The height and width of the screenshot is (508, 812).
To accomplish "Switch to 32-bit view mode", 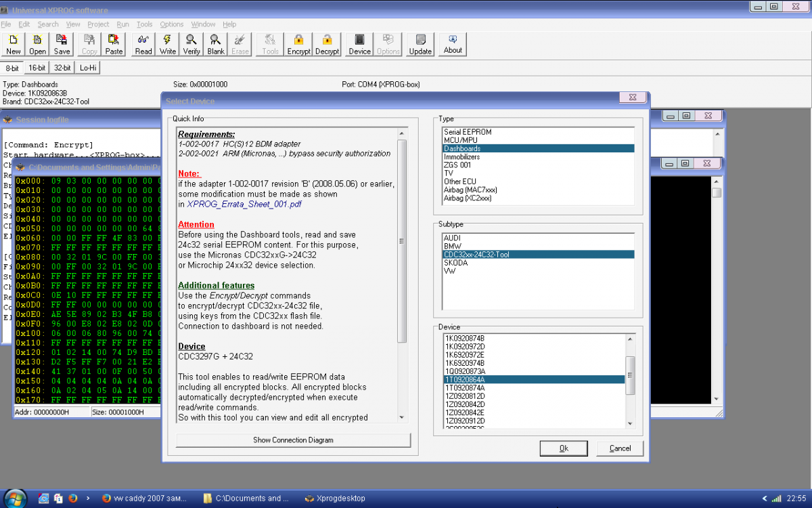I will (x=62, y=68).
